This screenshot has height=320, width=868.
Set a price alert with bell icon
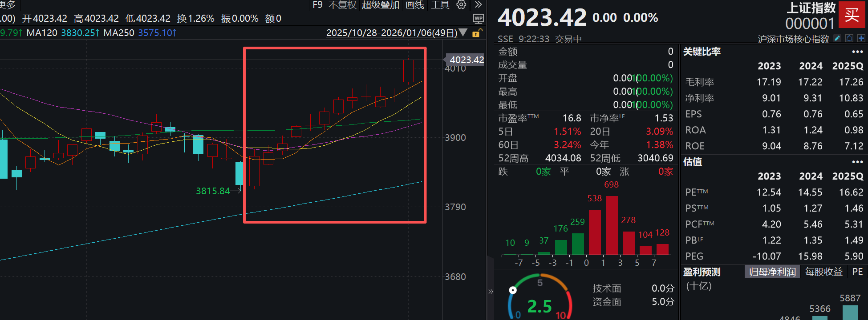click(x=849, y=39)
